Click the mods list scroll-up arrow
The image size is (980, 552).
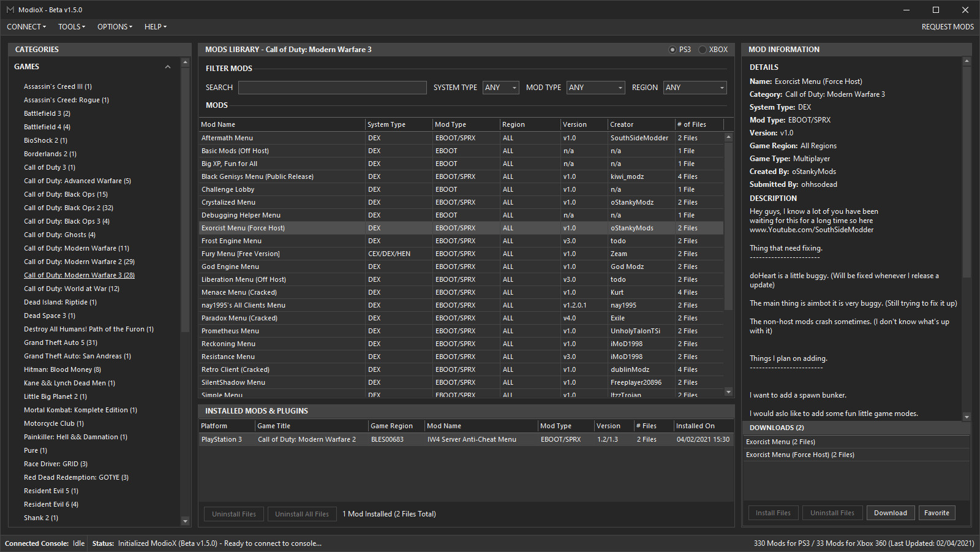click(728, 137)
